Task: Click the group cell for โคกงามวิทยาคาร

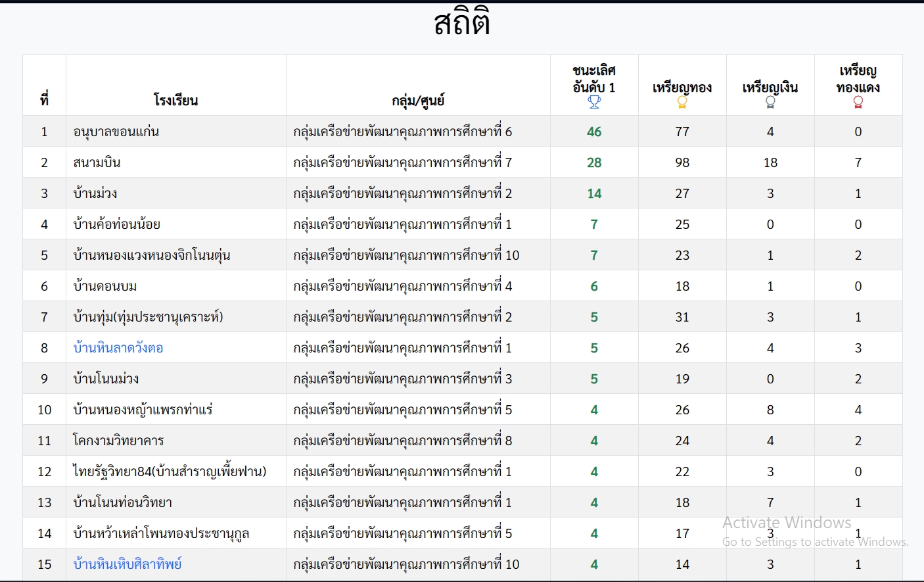Action: point(418,441)
